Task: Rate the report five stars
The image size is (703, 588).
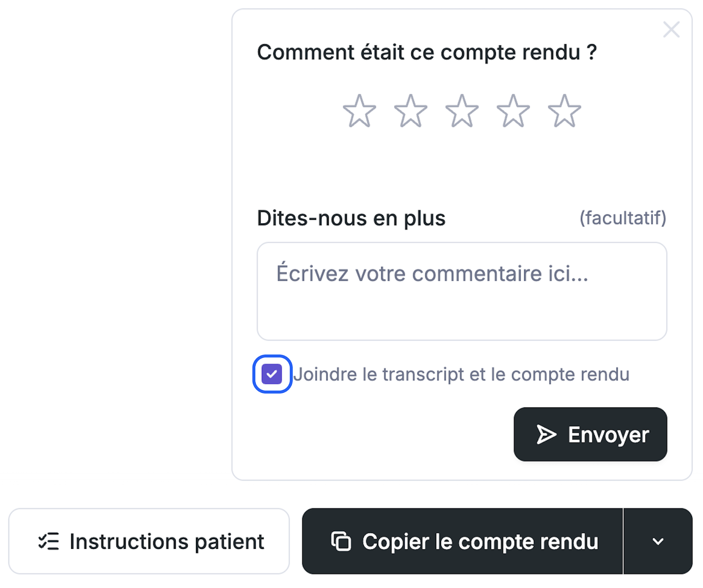Action: click(565, 111)
